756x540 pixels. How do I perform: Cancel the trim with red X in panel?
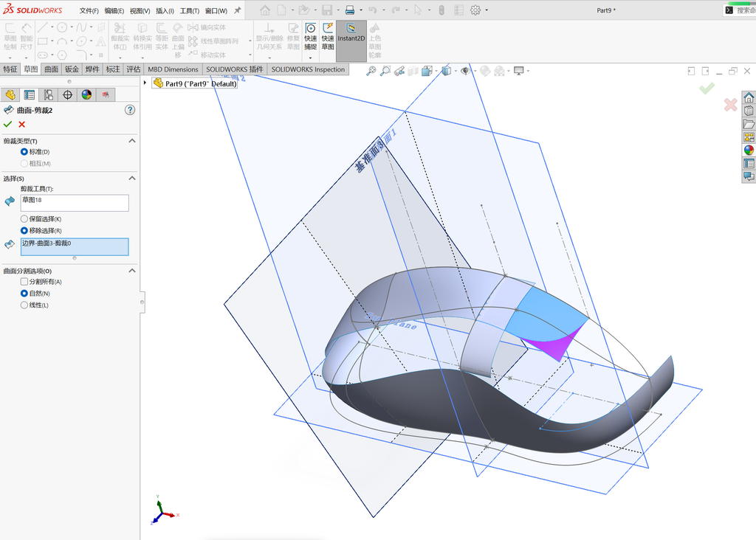click(21, 124)
